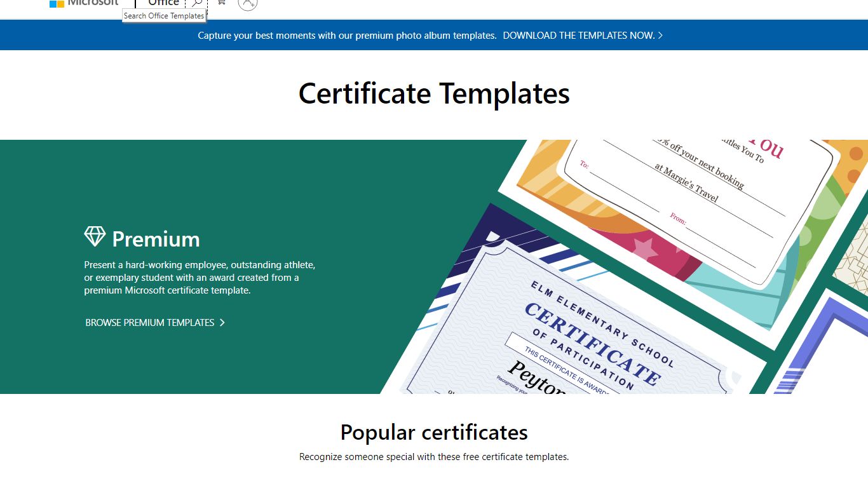This screenshot has width=868, height=488.
Task: Open the shopping cart icon
Action: pos(221,3)
